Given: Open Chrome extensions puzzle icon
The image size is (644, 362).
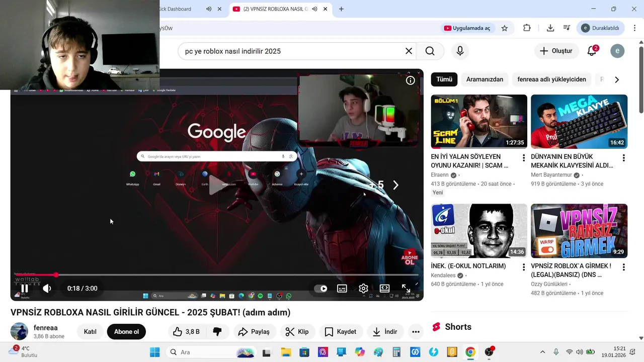Looking at the screenshot, I should click(527, 28).
